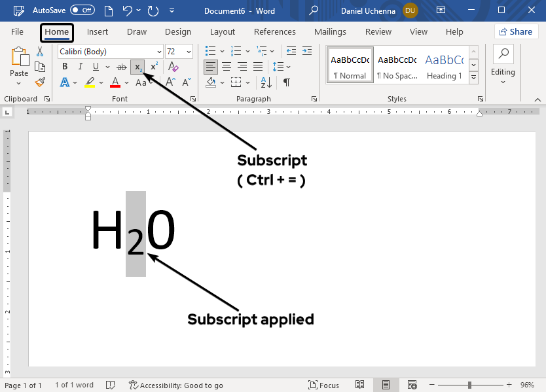
Task: Show paragraph marks with pilcrow icon
Action: [286, 82]
